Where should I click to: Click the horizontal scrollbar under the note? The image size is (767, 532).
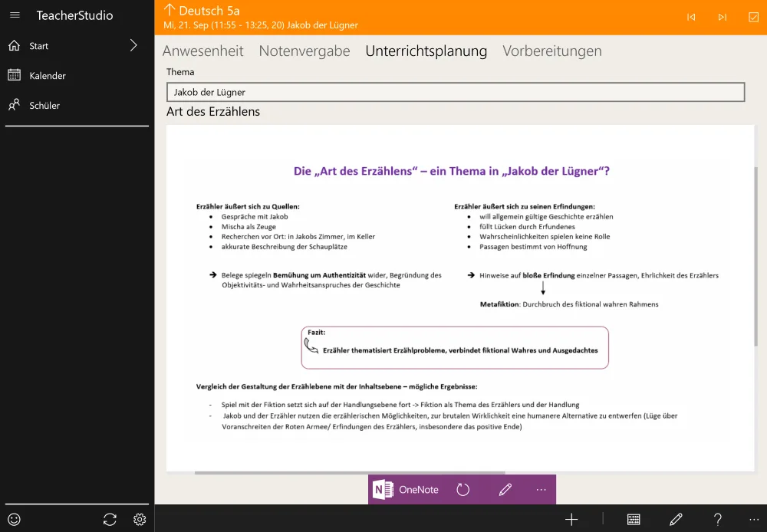coord(350,473)
